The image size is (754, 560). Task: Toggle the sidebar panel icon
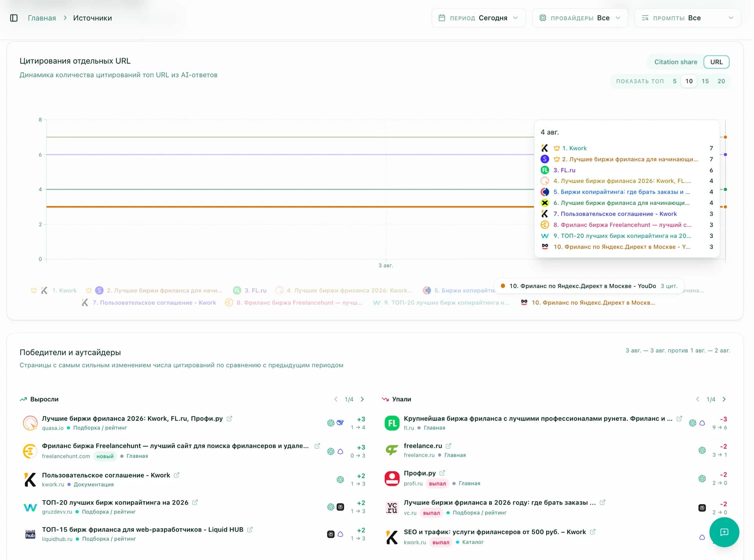[14, 18]
